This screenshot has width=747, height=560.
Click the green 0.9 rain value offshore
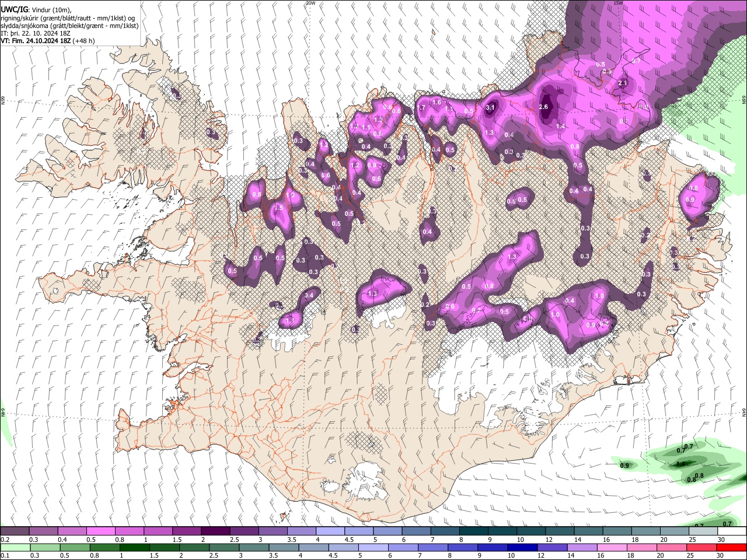(624, 466)
